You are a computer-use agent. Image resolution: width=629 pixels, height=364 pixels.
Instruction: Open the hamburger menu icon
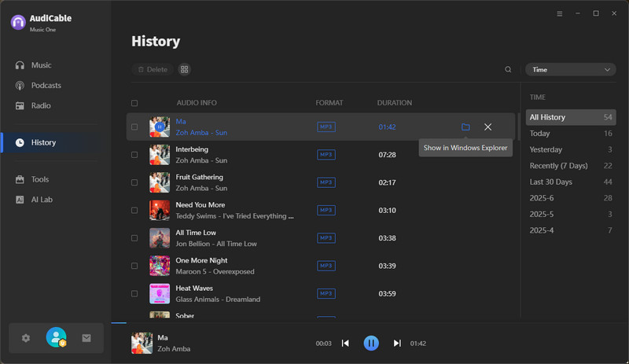pos(560,13)
